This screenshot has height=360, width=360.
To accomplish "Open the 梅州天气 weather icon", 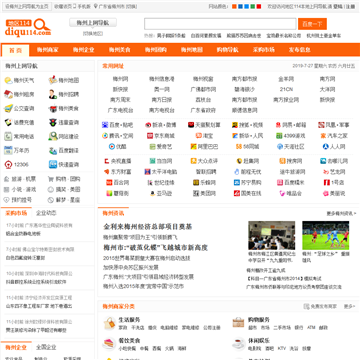I will click(8, 80).
